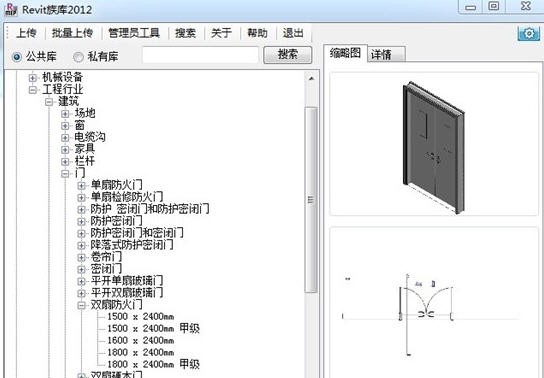The width and height of the screenshot is (544, 378).
Task: Click the 3D fire door thumbnail preview
Action: 434,144
